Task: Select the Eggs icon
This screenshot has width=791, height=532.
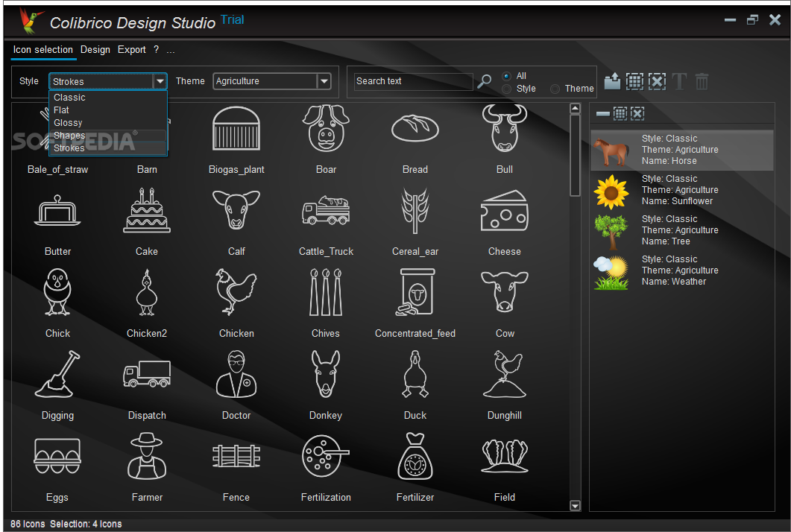Action: click(57, 456)
